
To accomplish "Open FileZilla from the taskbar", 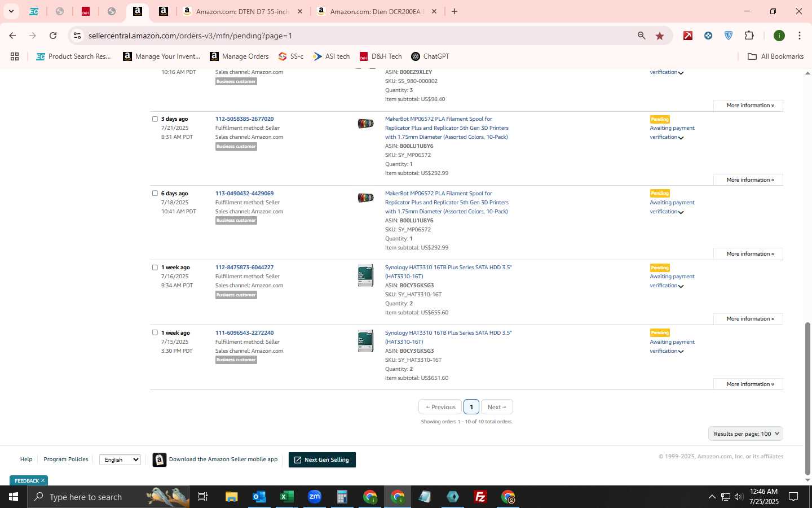I will tap(480, 497).
